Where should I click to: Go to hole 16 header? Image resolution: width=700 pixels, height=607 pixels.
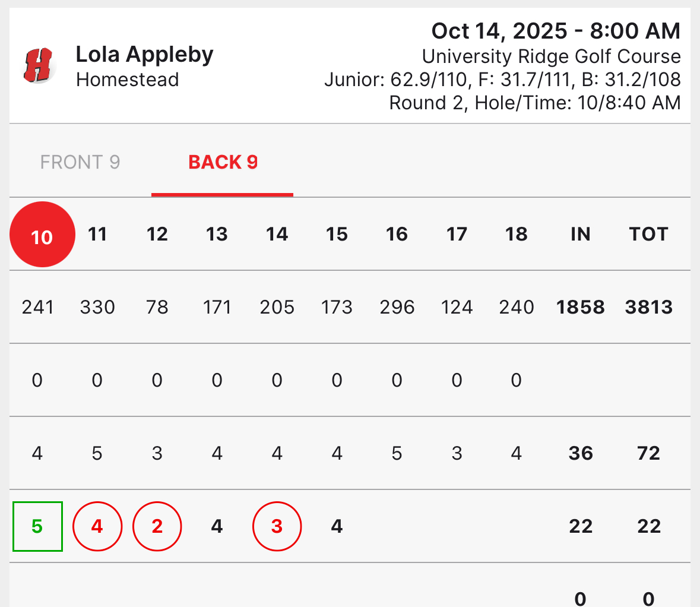pyautogui.click(x=397, y=234)
